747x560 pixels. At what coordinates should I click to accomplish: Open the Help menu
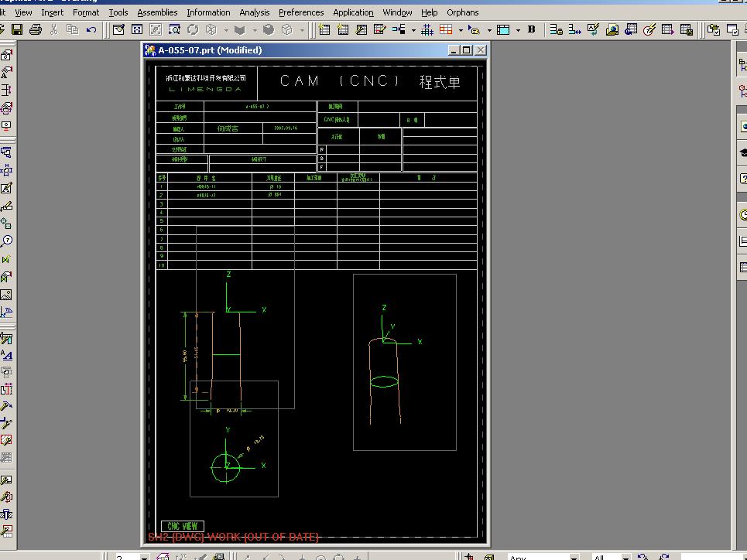[x=430, y=12]
